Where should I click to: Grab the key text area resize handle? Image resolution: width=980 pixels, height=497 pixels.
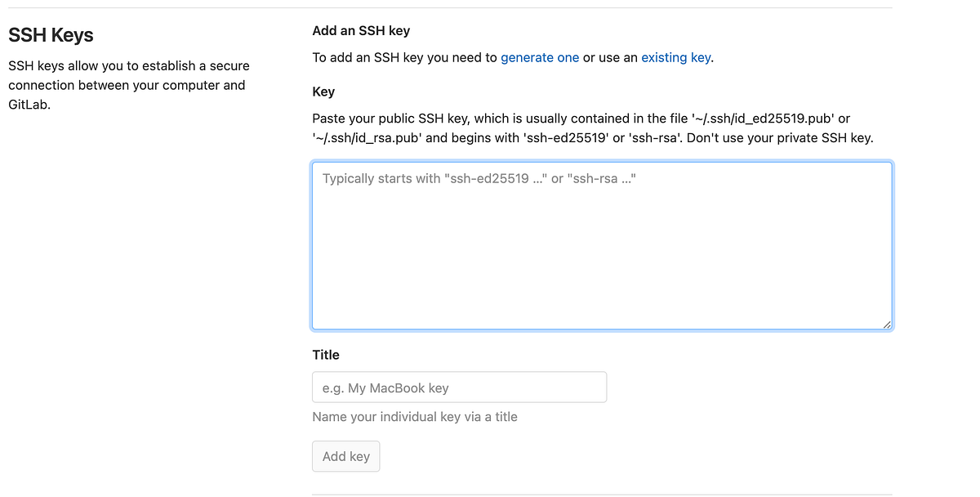[887, 325]
